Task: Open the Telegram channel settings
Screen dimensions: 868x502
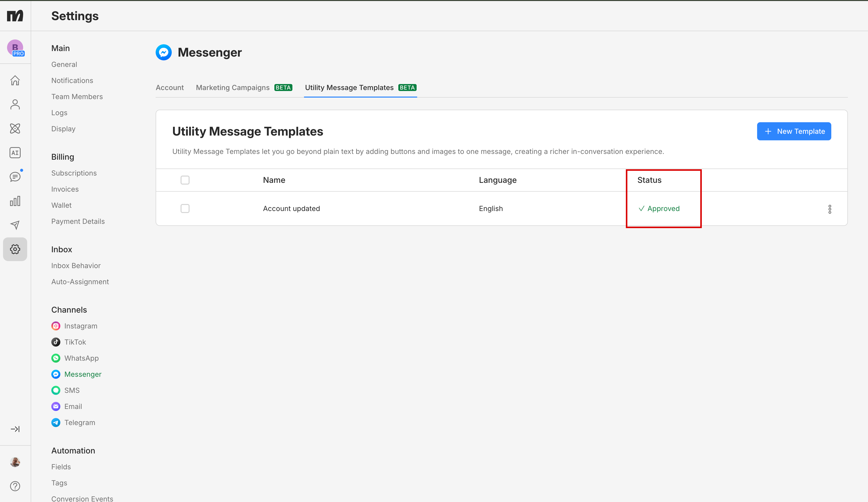Action: point(79,423)
